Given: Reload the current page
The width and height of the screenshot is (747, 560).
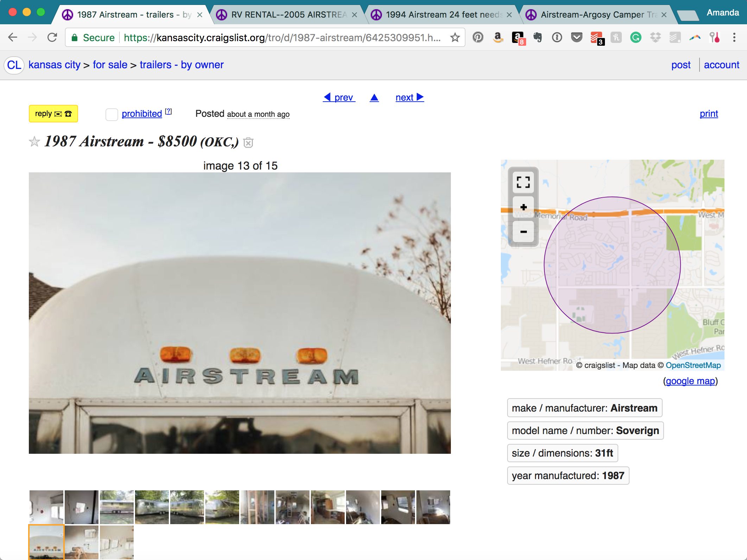Looking at the screenshot, I should (52, 37).
